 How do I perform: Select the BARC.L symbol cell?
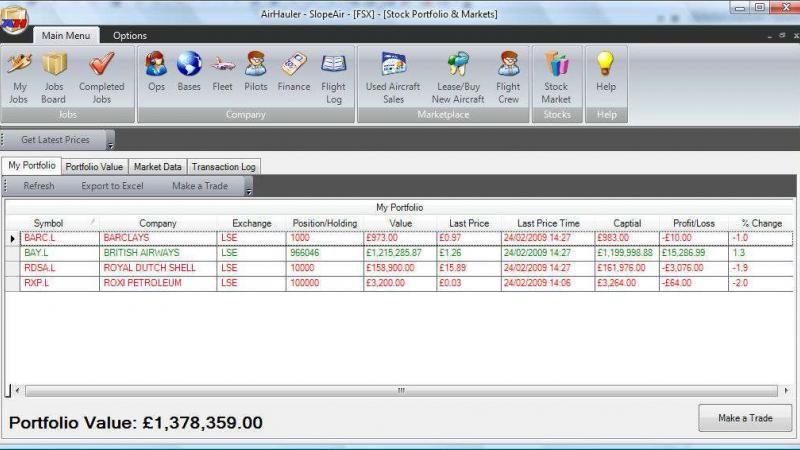pos(60,238)
